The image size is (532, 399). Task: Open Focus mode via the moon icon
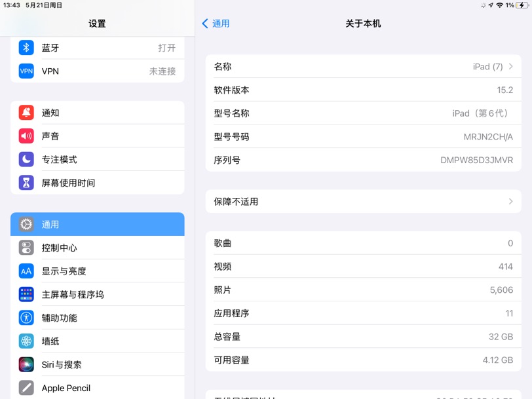click(26, 159)
